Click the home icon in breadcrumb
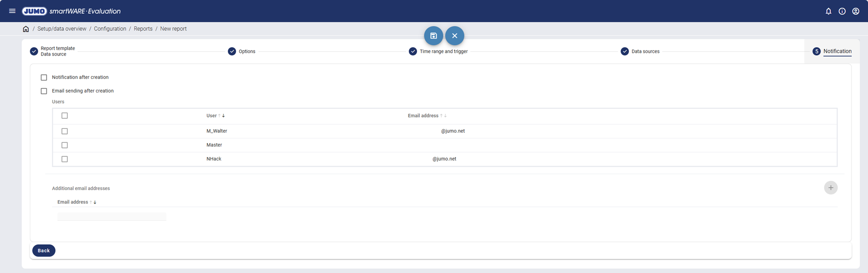Viewport: 868px width, 273px height. click(x=26, y=29)
